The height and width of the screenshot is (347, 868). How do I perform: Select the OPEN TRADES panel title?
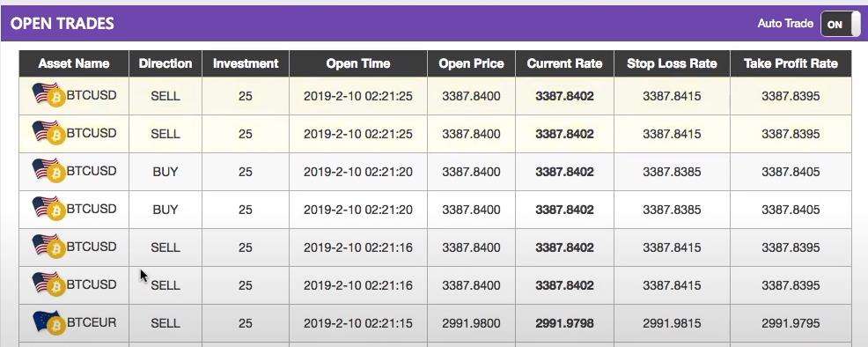(x=62, y=23)
